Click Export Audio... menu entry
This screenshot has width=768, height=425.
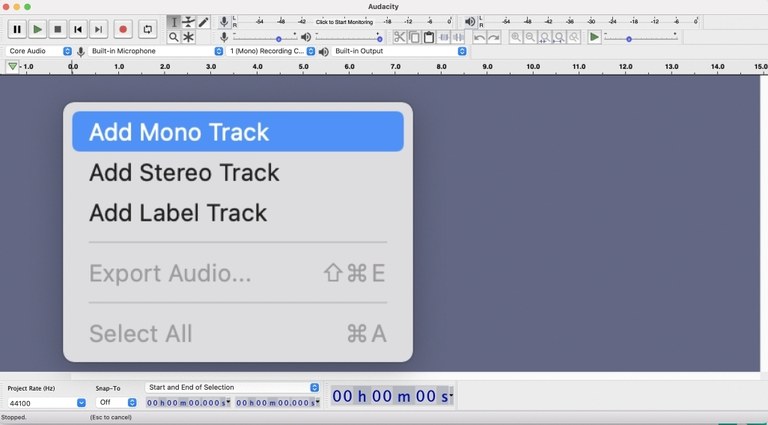pyautogui.click(x=238, y=273)
